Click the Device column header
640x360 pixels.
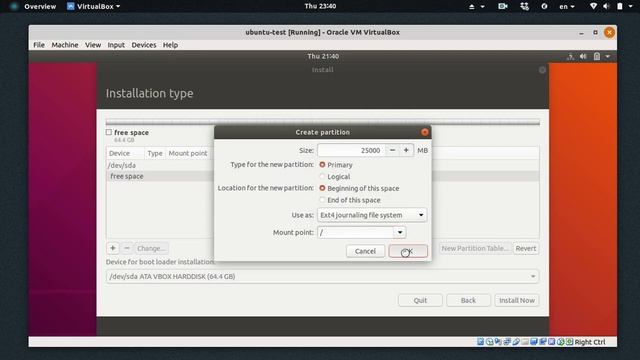(x=124, y=153)
